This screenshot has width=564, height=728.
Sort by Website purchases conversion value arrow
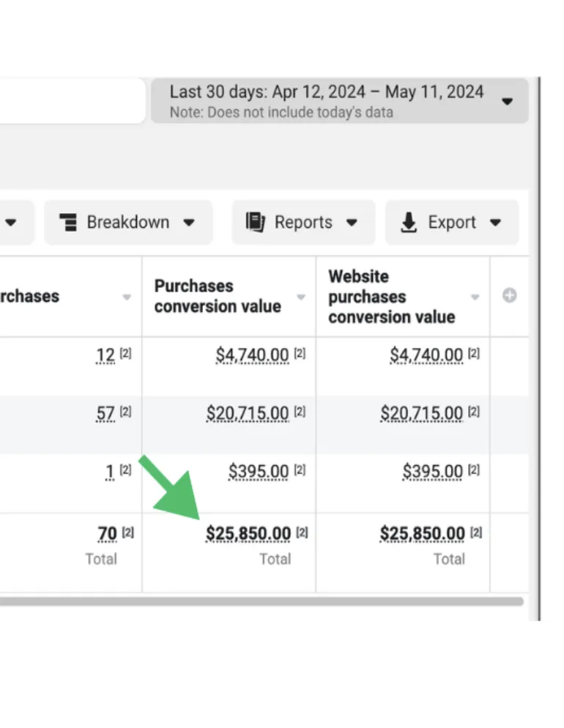475,297
